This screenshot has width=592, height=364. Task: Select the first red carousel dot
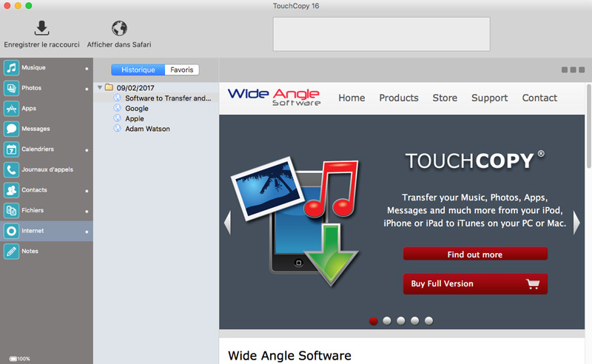click(x=374, y=321)
